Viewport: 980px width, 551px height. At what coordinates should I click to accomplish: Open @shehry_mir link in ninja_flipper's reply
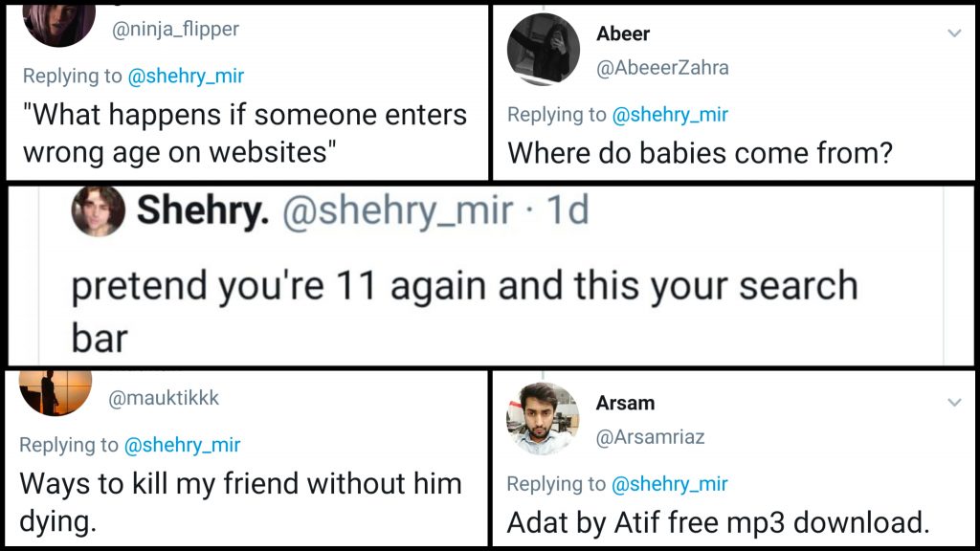tap(186, 76)
